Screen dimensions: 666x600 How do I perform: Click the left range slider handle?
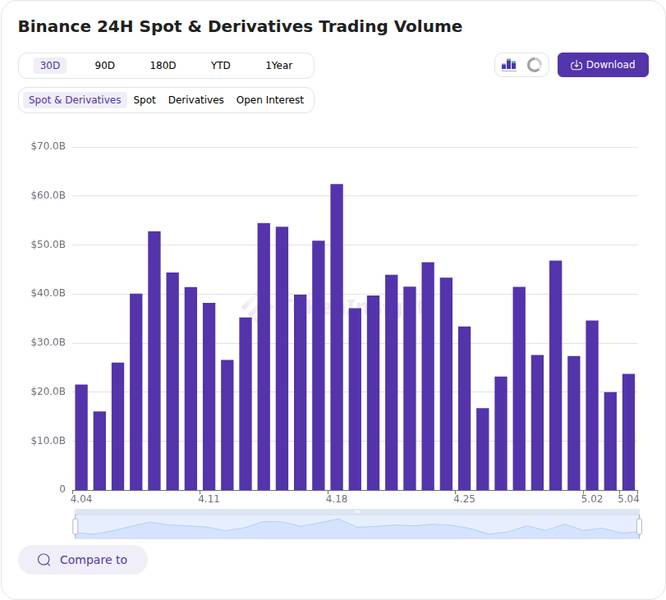[76, 526]
